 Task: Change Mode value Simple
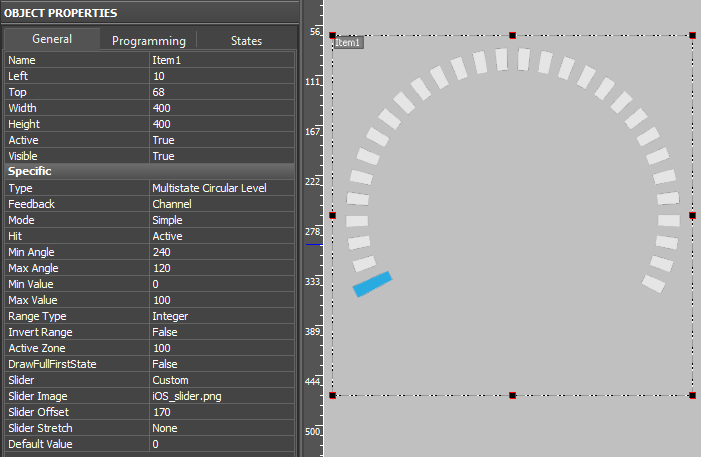[x=222, y=220]
